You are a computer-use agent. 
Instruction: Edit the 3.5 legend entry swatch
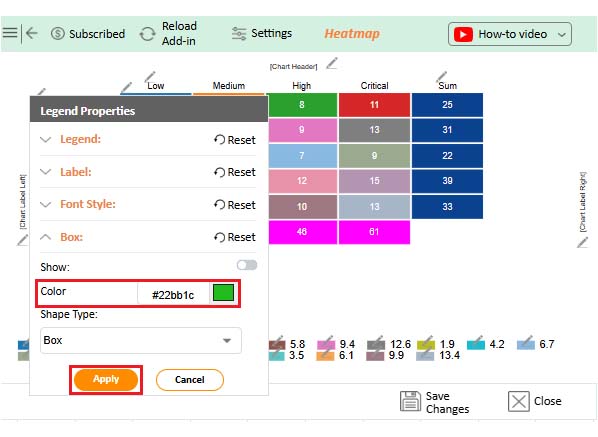point(276,356)
